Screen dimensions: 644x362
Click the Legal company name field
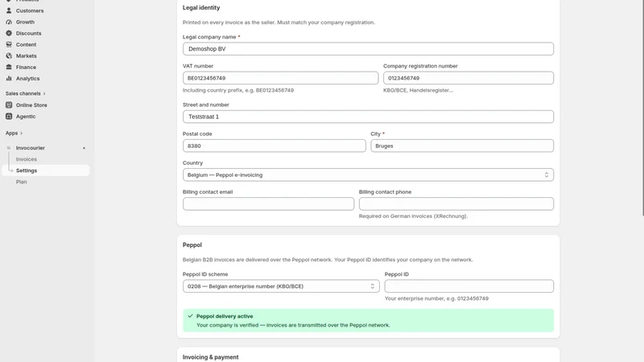pyautogui.click(x=368, y=49)
